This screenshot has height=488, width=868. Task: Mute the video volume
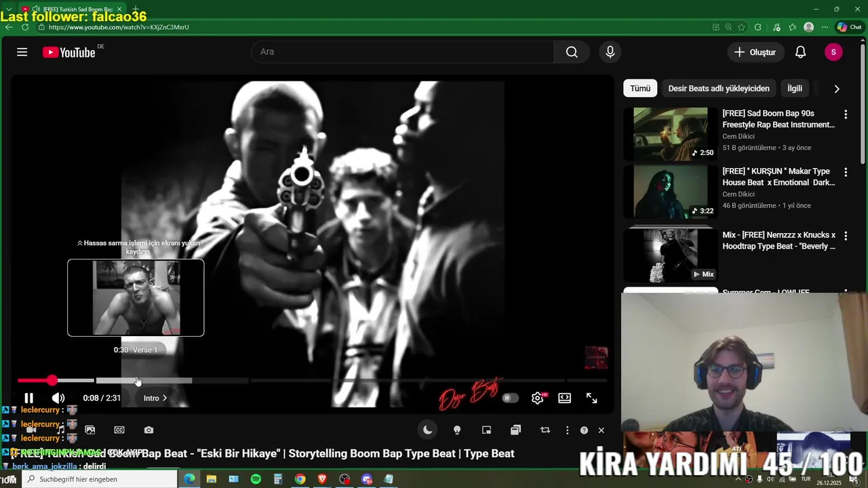click(58, 399)
